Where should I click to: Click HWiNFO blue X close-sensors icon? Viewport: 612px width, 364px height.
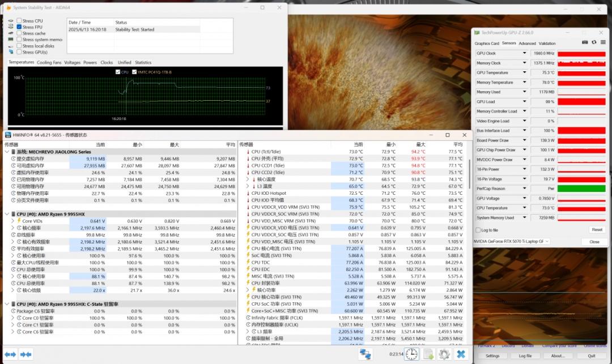(x=461, y=354)
